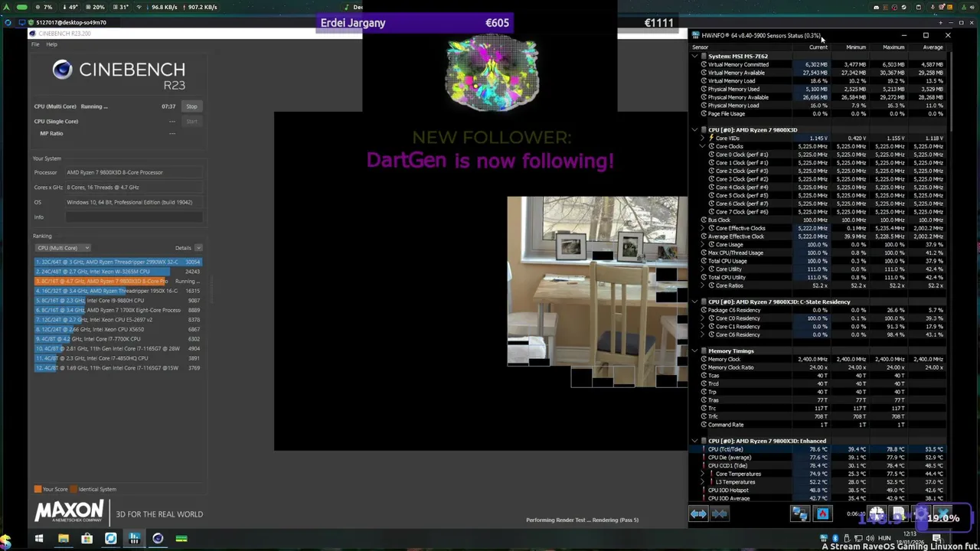980x551 pixels.
Task: Select the CPU IOD Hotspot temperature row
Action: pos(819,490)
